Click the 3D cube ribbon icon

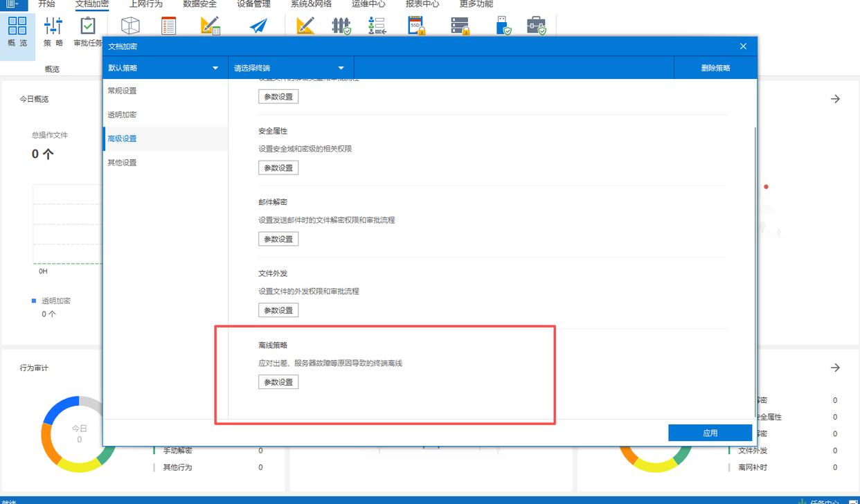[x=130, y=26]
